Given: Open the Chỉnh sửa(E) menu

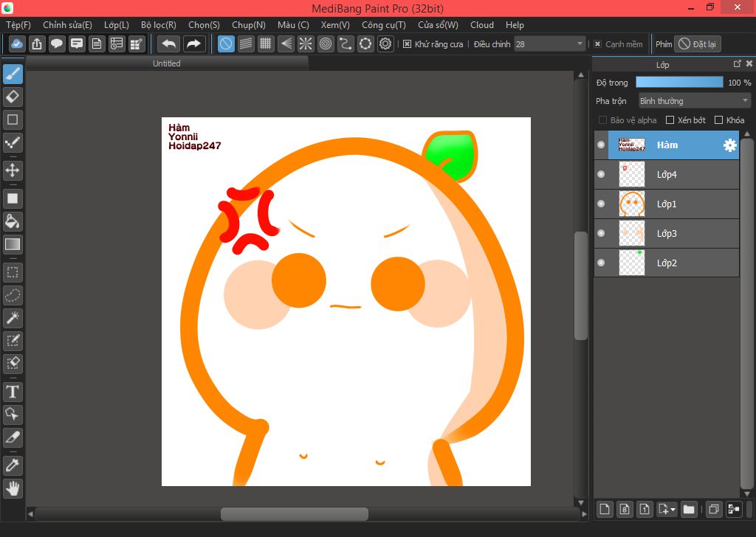Looking at the screenshot, I should [67, 25].
